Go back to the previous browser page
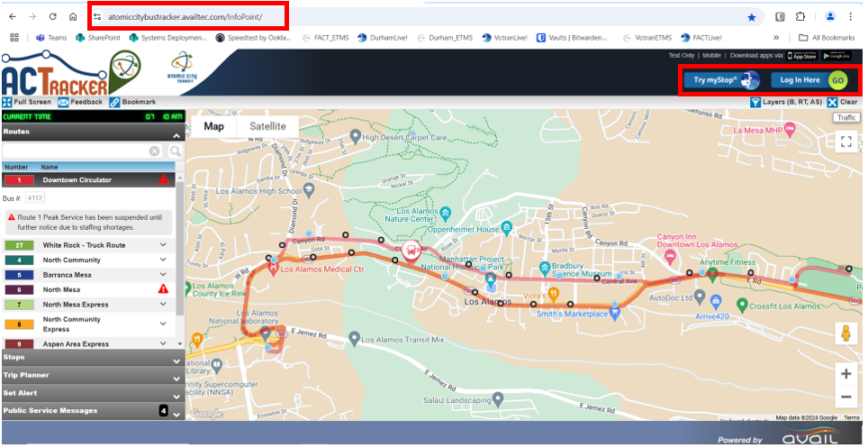Viewport: 868px width, 448px height. point(13,17)
